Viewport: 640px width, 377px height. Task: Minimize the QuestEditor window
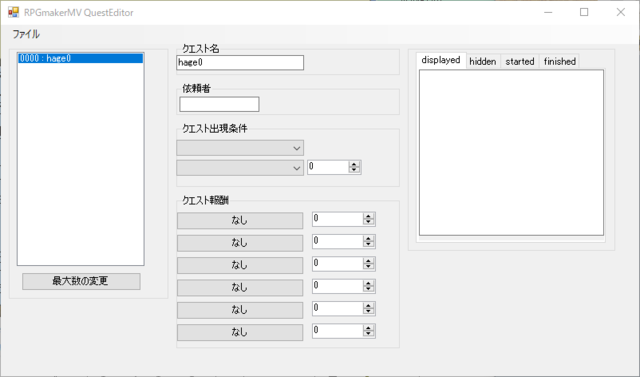tap(548, 12)
